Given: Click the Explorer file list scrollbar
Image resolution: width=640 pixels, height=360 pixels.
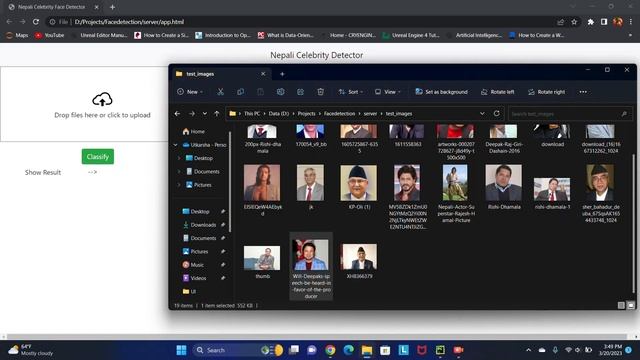Looking at the screenshot, I should click(633, 223).
